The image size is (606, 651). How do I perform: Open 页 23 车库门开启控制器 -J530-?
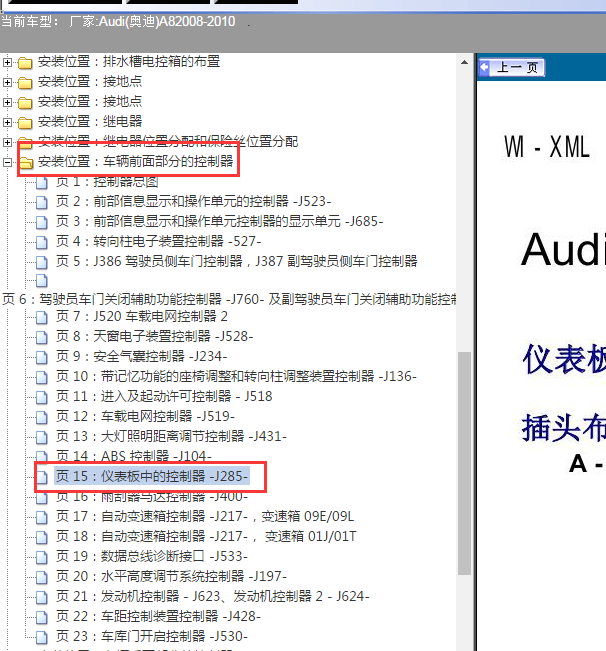pos(152,636)
